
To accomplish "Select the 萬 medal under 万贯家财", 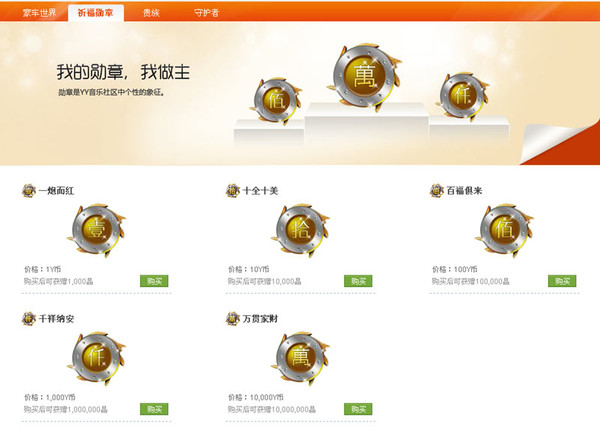I will (300, 358).
